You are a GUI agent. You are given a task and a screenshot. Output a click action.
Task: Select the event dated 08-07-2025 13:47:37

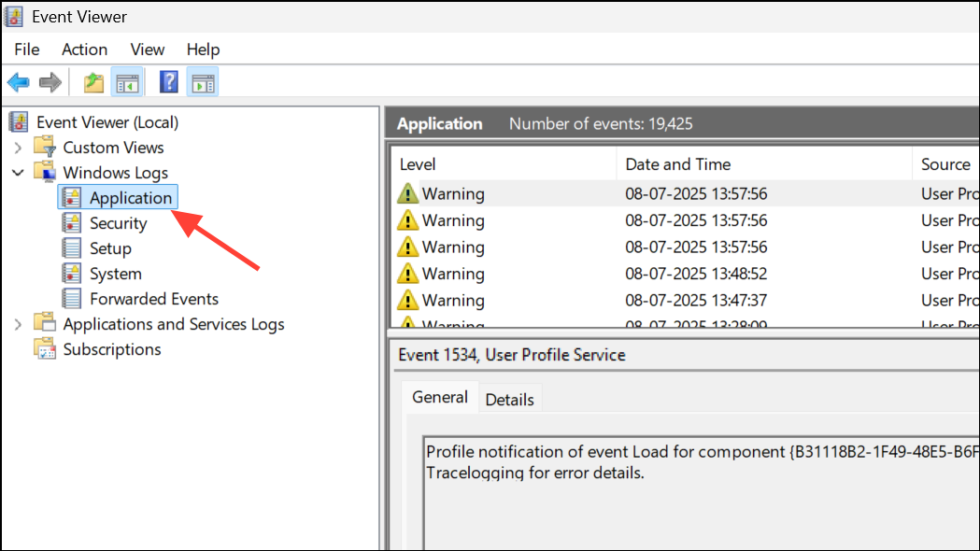click(687, 301)
